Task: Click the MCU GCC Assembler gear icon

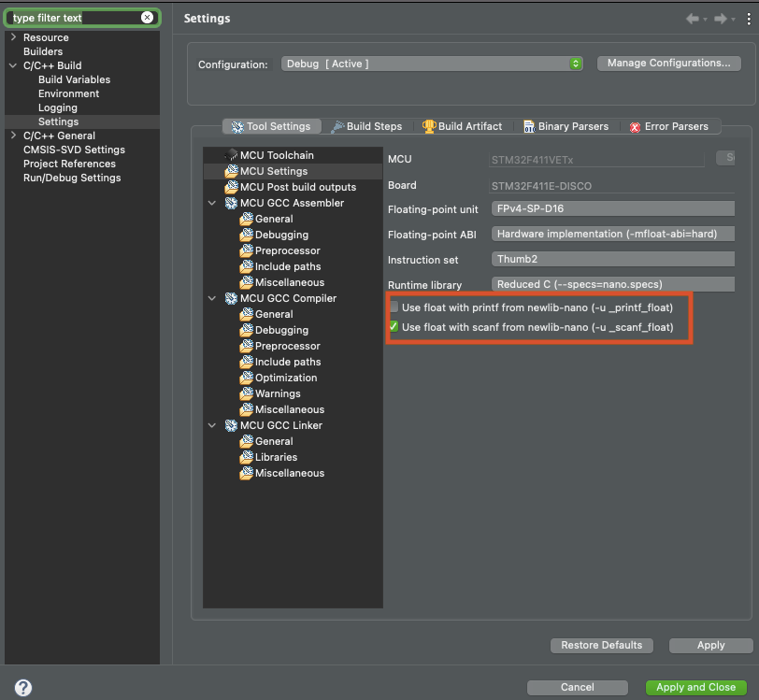Action: [232, 203]
